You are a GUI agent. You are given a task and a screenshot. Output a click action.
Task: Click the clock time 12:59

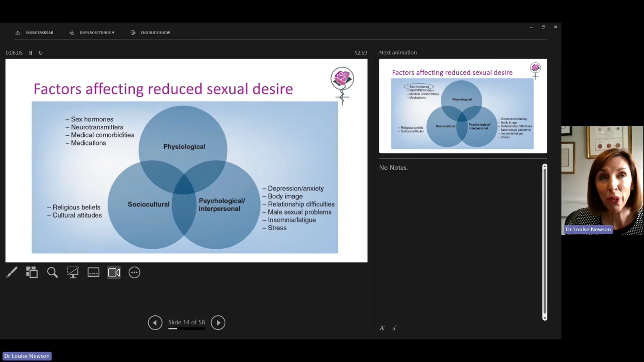[361, 53]
